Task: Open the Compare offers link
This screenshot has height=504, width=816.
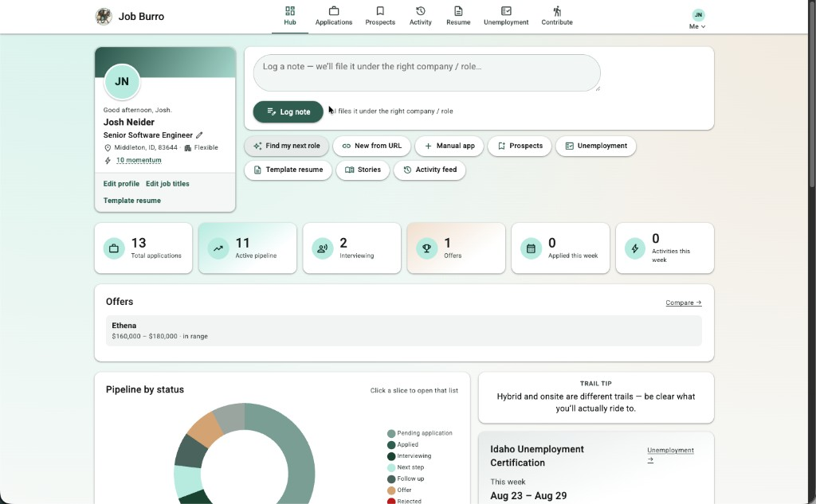Action: [683, 303]
